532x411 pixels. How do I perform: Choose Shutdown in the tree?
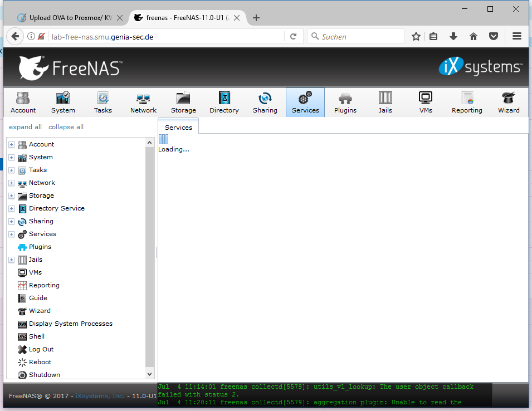point(45,375)
